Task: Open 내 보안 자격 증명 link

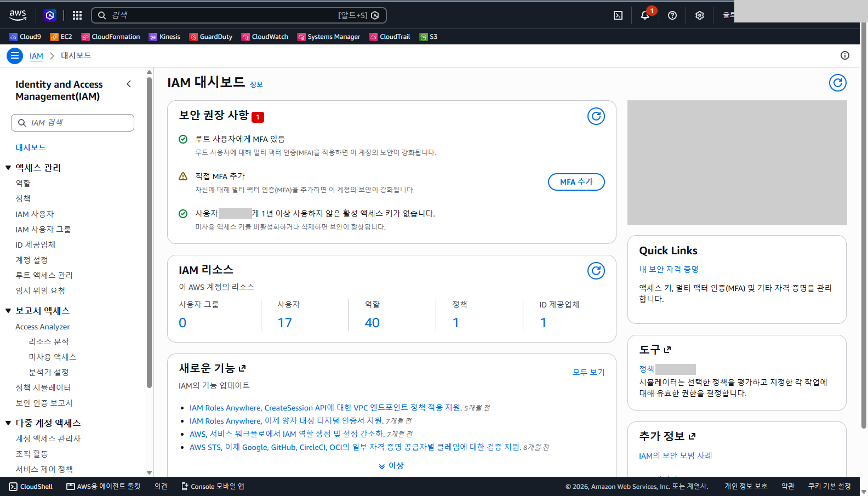Action: pyautogui.click(x=669, y=269)
